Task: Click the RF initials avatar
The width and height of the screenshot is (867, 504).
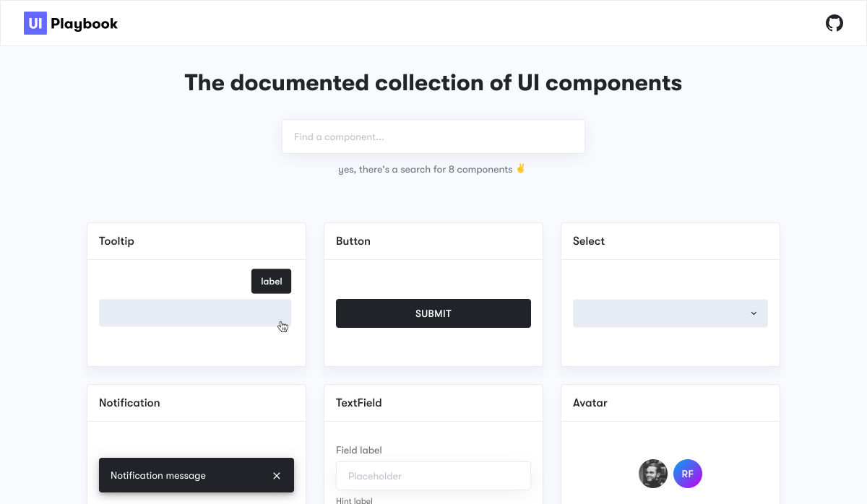Action: click(x=687, y=474)
